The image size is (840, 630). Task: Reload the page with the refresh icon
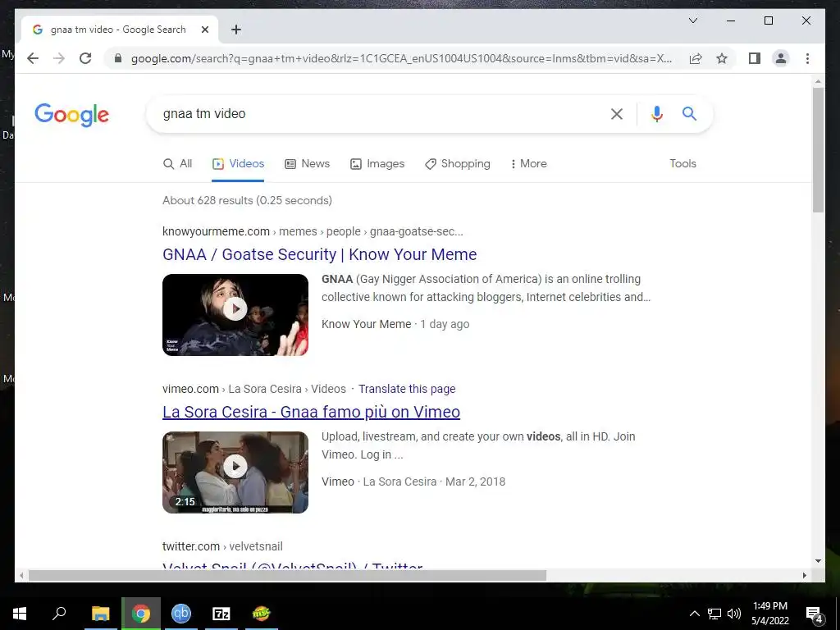click(85, 58)
